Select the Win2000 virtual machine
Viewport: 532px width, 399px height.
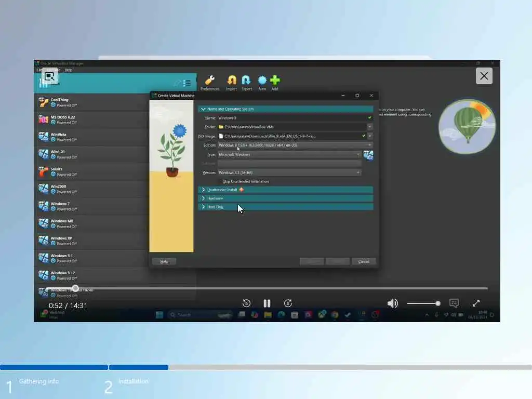coord(91,189)
